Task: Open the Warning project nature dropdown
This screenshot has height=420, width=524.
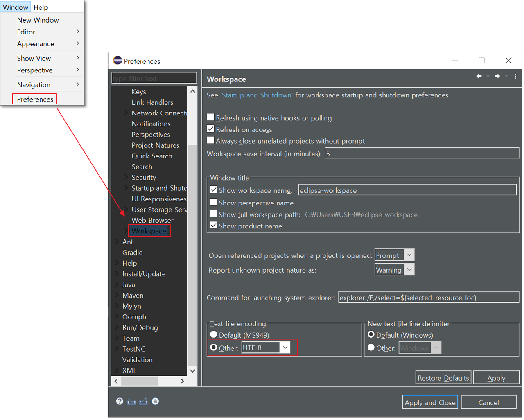Action: (x=409, y=269)
